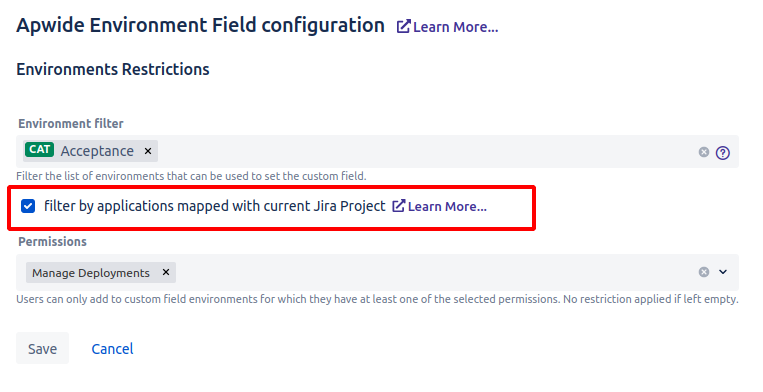
Task: Cancel the configuration changes
Action: [112, 349]
